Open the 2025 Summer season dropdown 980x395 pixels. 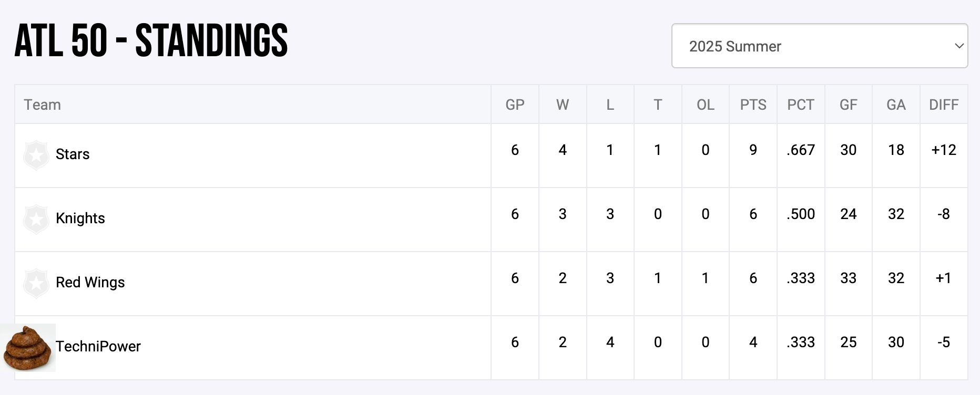click(819, 46)
